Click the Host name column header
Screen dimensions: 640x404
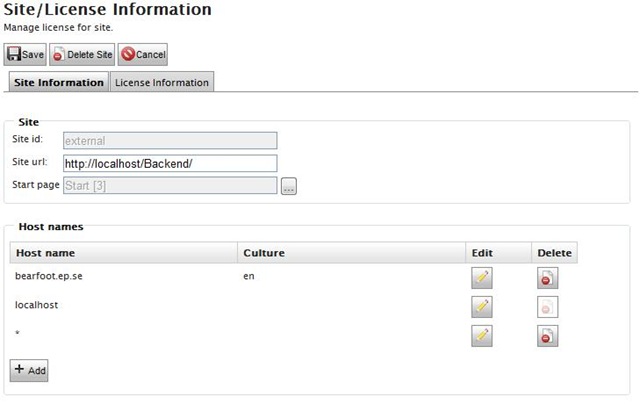[x=45, y=253]
